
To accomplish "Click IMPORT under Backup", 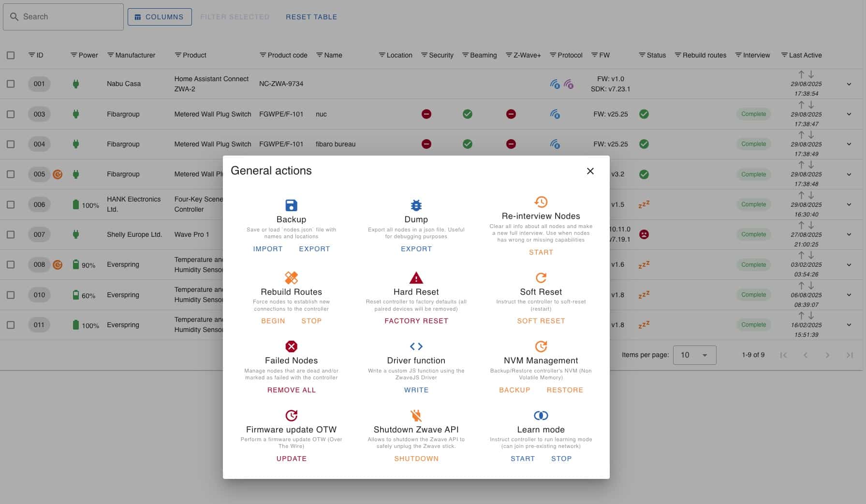I will tap(268, 249).
